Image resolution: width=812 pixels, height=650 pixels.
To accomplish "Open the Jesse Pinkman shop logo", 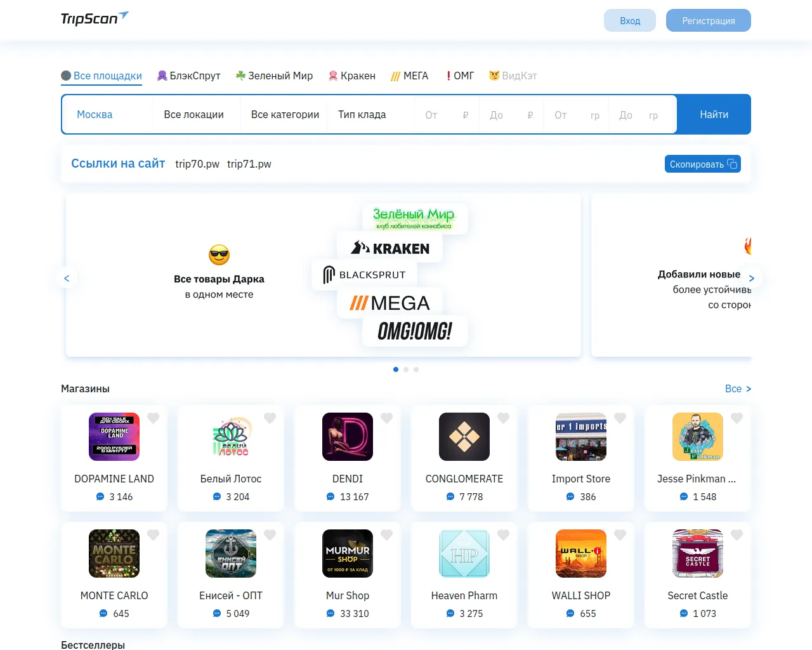I will (698, 437).
